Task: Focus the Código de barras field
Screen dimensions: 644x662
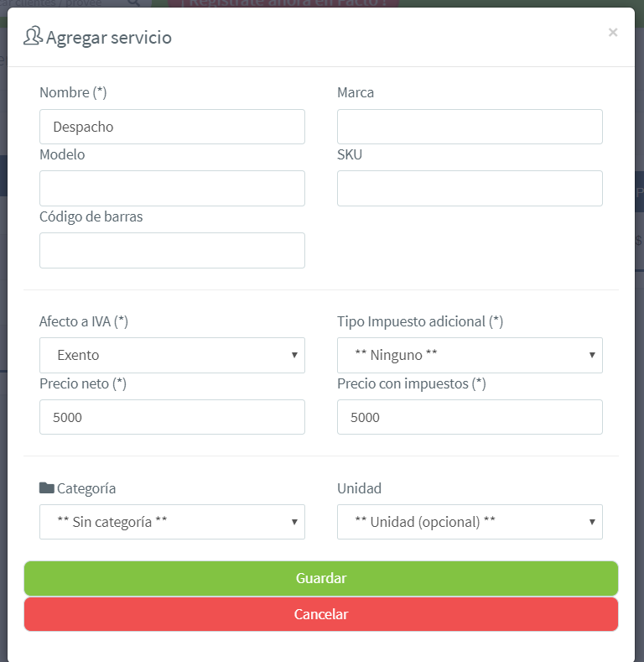Action: coord(172,251)
